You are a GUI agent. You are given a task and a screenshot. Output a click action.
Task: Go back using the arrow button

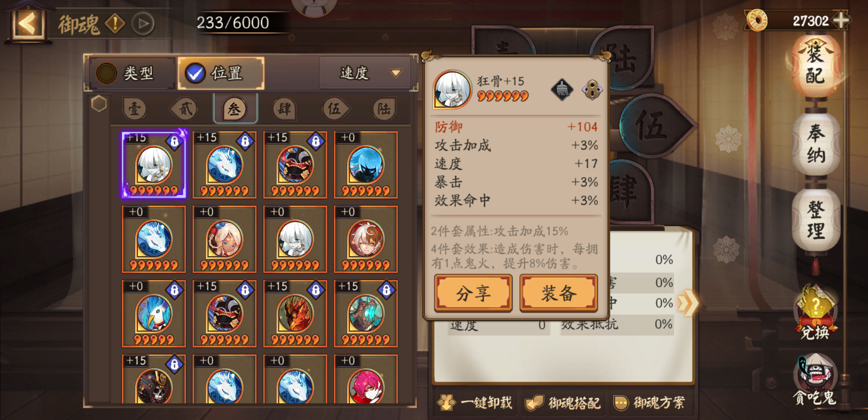pyautogui.click(x=27, y=23)
